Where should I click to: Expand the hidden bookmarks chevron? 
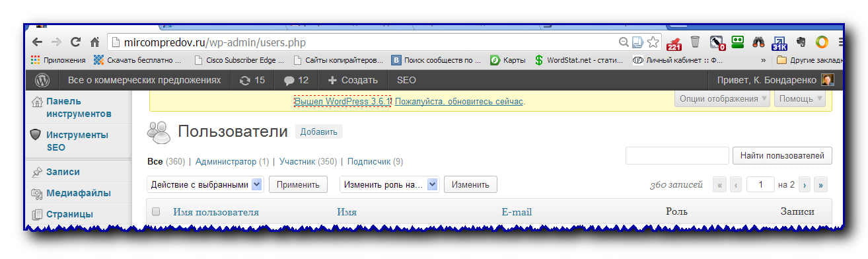tap(764, 60)
